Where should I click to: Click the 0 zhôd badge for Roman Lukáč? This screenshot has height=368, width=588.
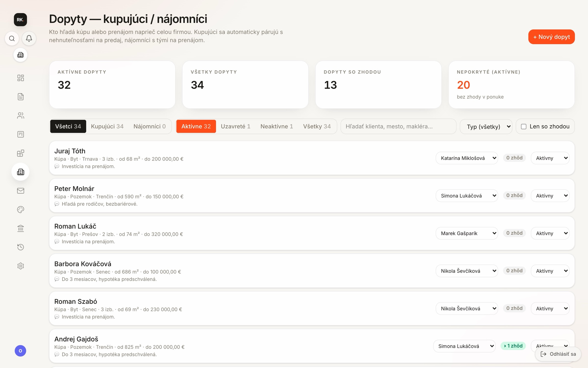pos(514,233)
